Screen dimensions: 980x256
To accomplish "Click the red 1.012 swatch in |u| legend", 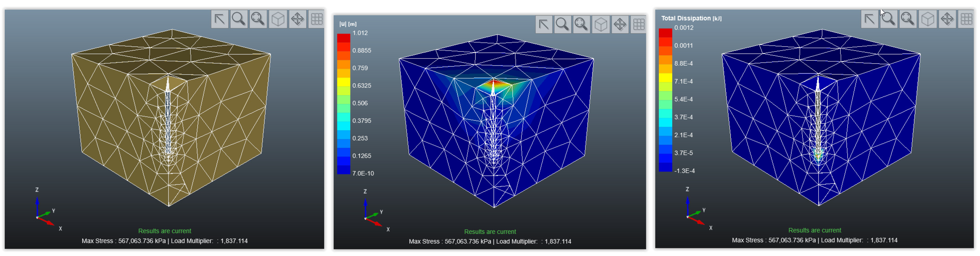I will (344, 38).
